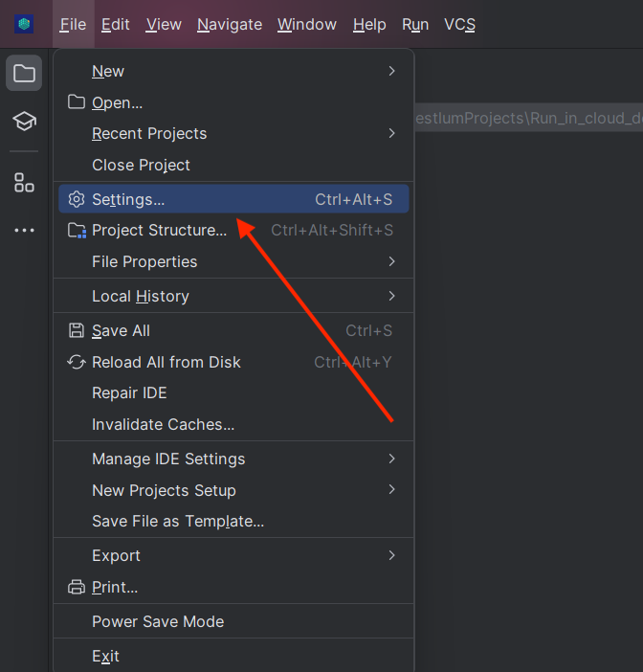Expand the New submenu arrow
643x672 pixels.
391,71
